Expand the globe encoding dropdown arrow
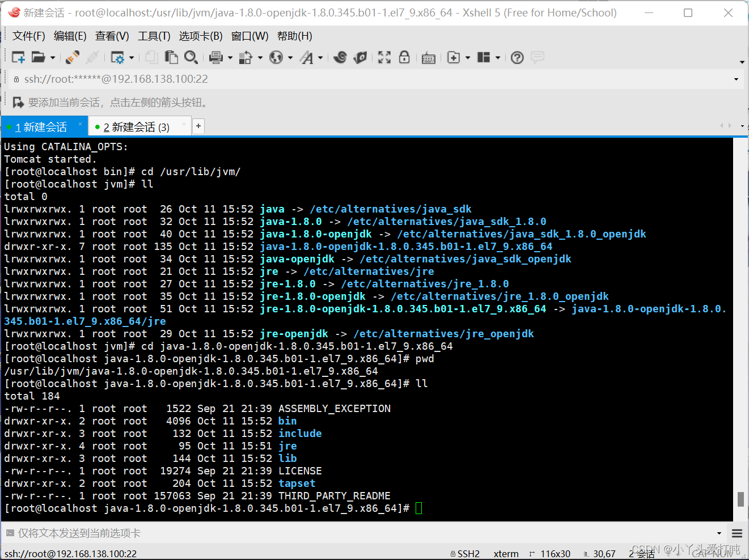 290,58
